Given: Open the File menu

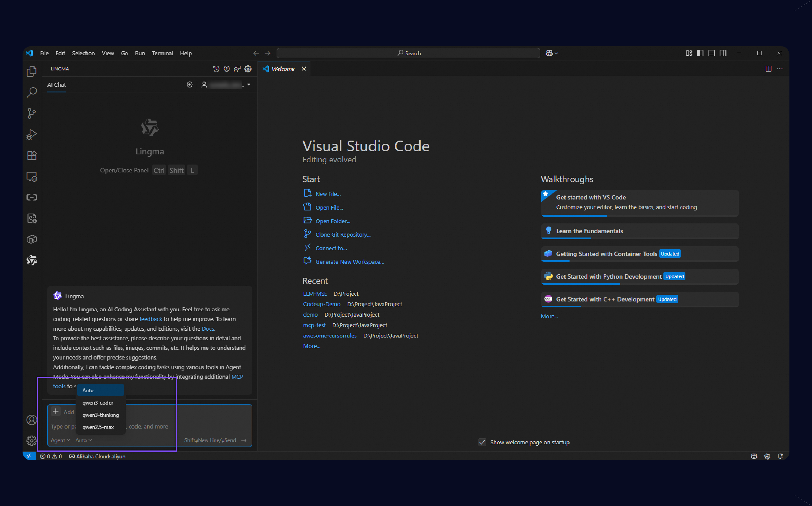Looking at the screenshot, I should click(44, 53).
